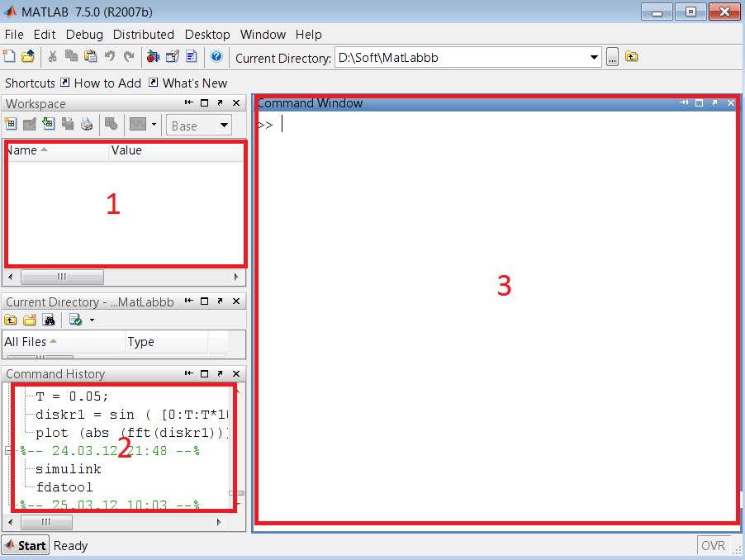Sort workspace by Name column header

click(x=56, y=150)
